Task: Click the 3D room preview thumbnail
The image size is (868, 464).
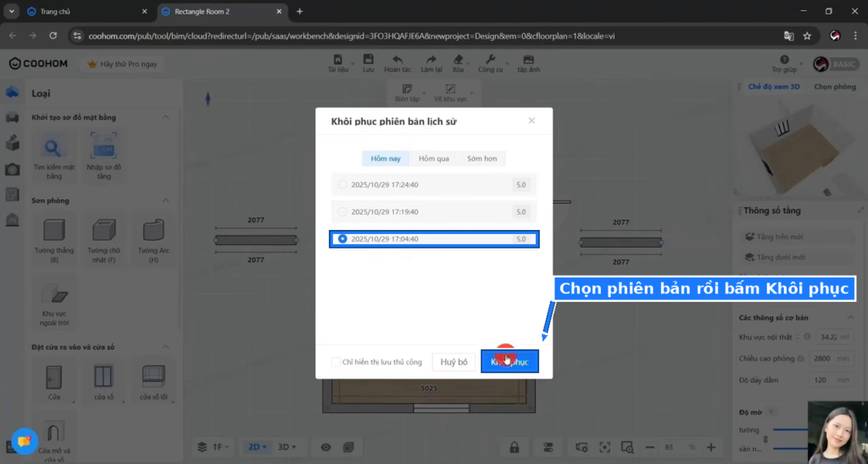Action: pos(800,147)
